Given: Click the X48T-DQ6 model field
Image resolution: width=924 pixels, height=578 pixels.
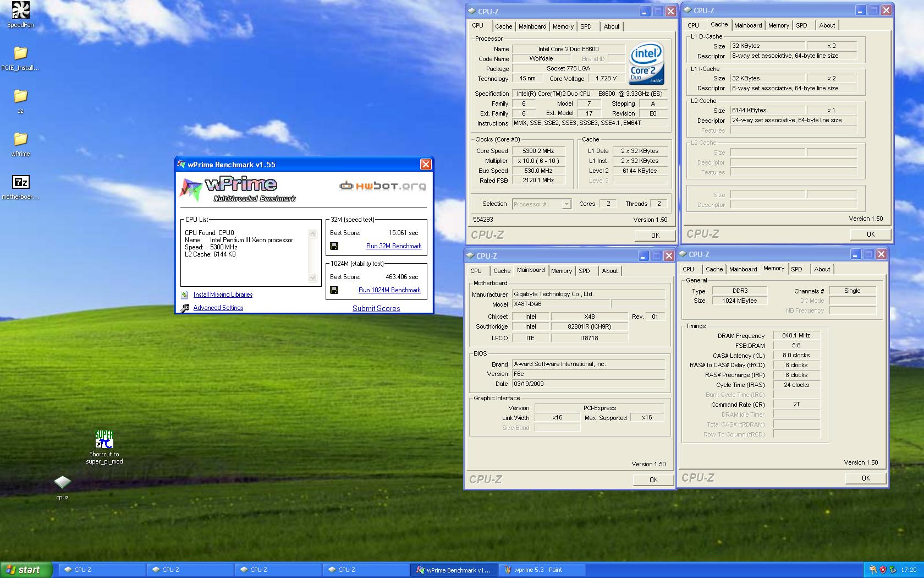Looking at the screenshot, I should tap(561, 304).
